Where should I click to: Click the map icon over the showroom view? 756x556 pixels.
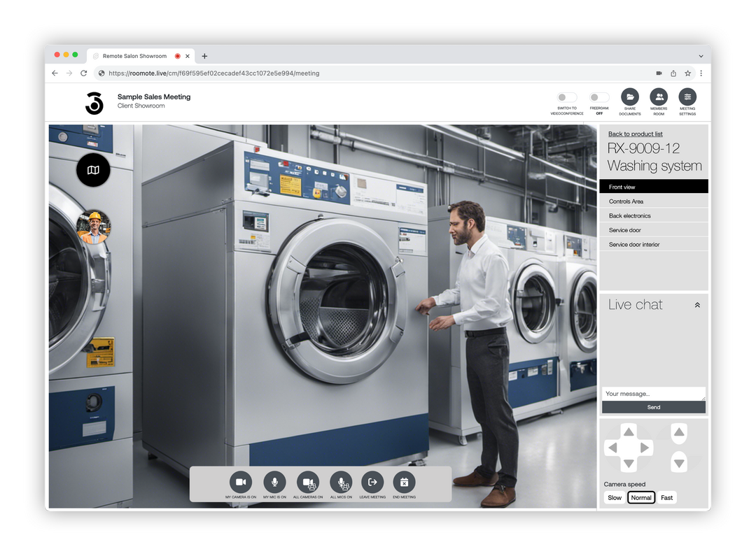93,170
